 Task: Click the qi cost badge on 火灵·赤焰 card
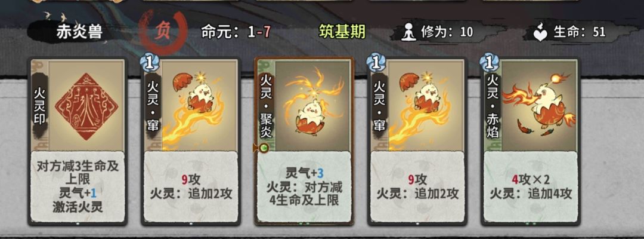(x=489, y=63)
